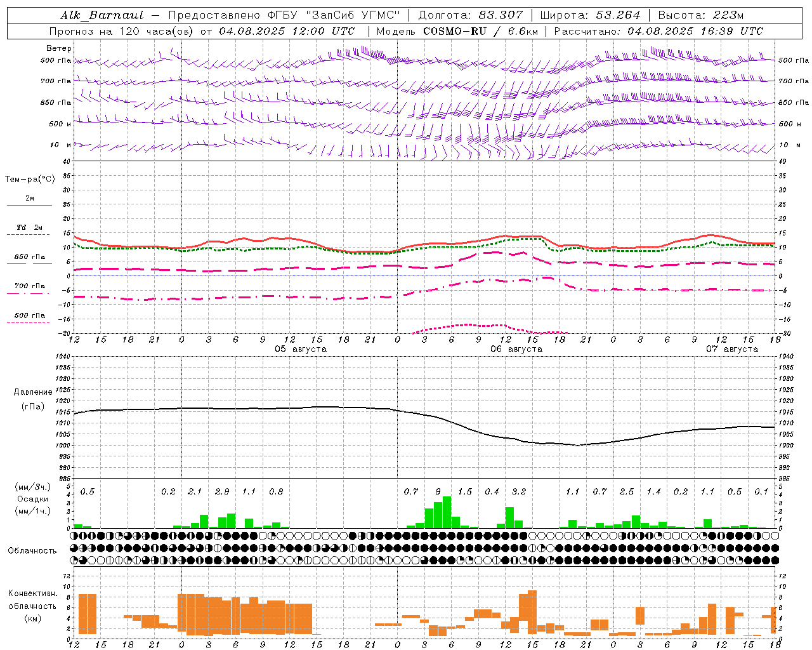This screenshot has height=650, width=812.
Task: Click the Td 2м dew point legend label
Action: click(29, 227)
